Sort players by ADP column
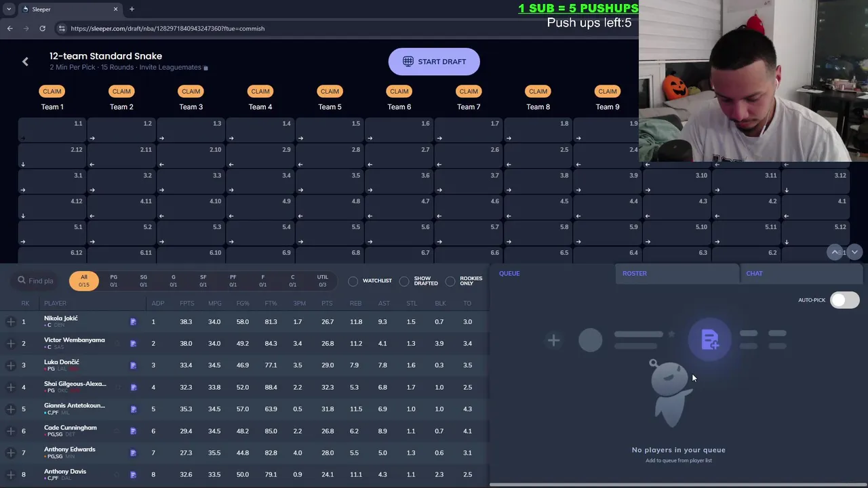 (x=157, y=303)
